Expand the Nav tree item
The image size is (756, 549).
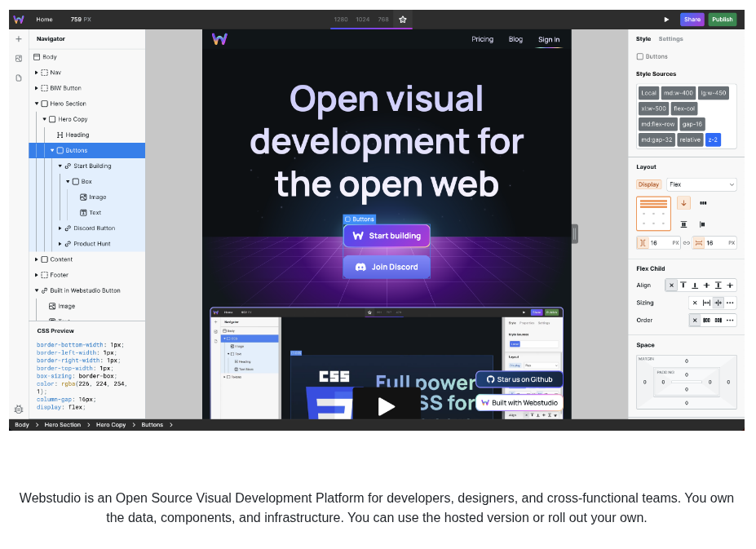coord(36,73)
